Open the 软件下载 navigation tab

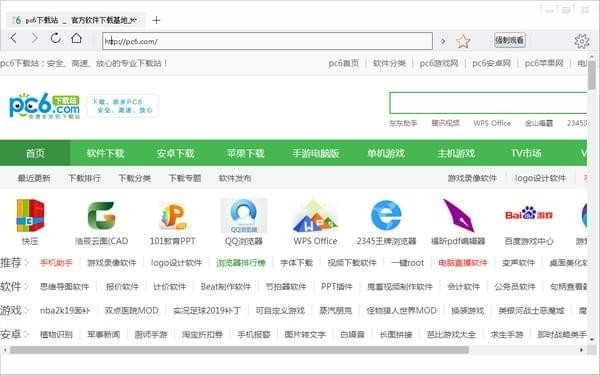pos(105,153)
